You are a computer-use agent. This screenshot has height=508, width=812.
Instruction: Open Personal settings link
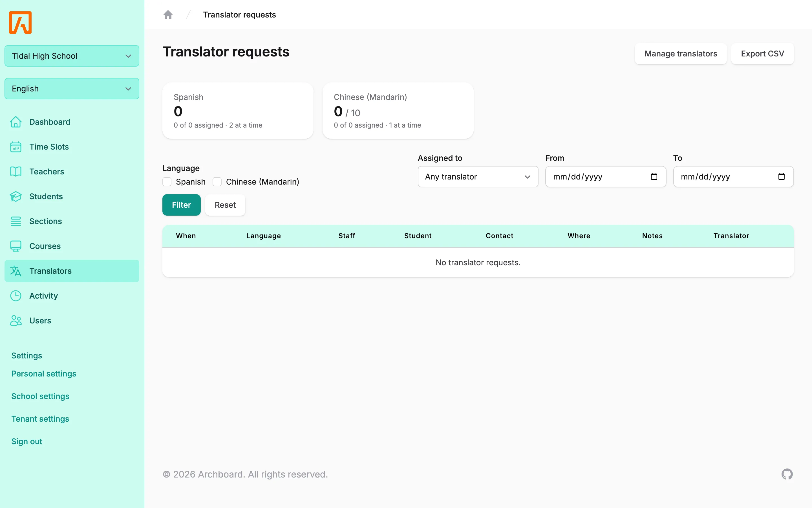coord(44,374)
